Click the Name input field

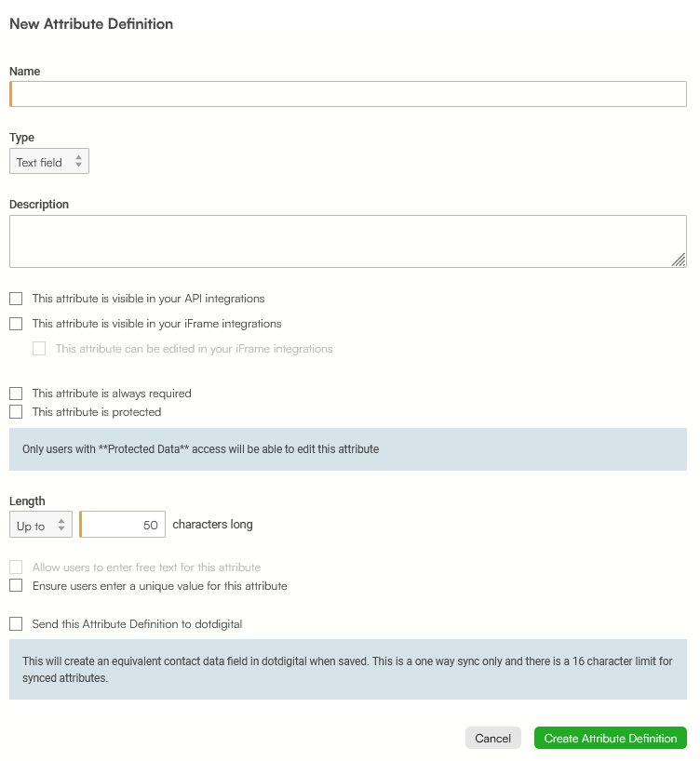coord(348,94)
